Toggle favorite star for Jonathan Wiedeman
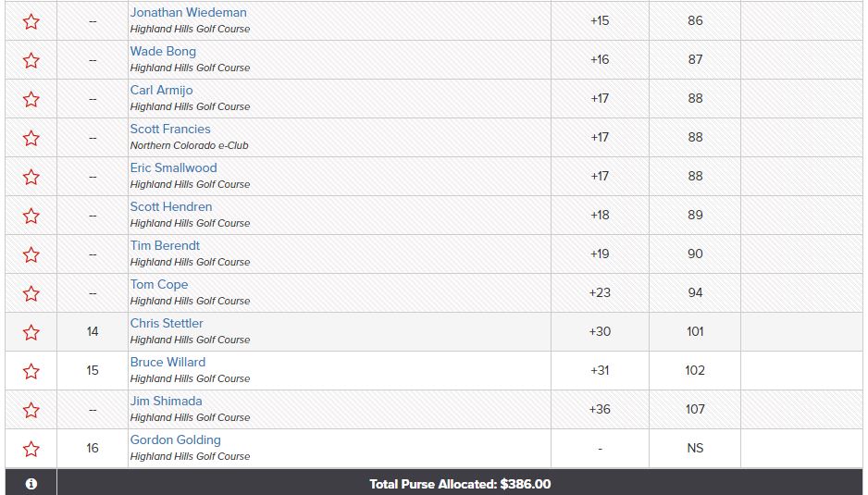The height and width of the screenshot is (495, 868). [x=31, y=21]
